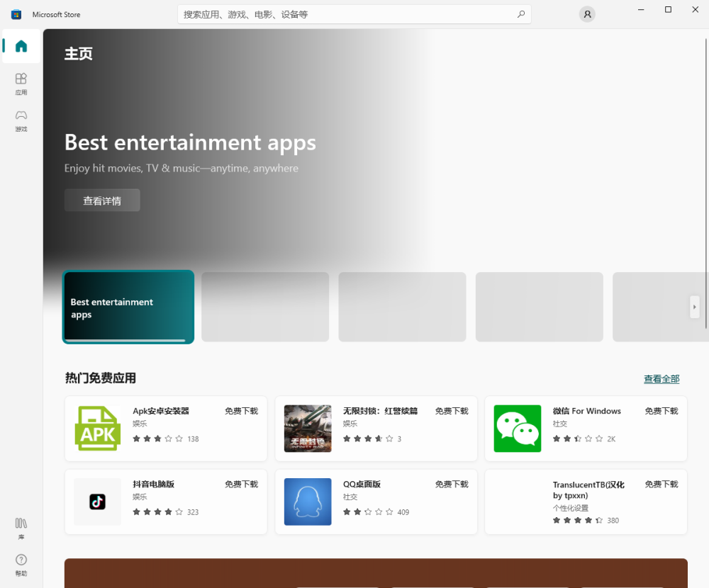Open the 查看全部 link
Screen dimensions: 709x588
[661, 379]
